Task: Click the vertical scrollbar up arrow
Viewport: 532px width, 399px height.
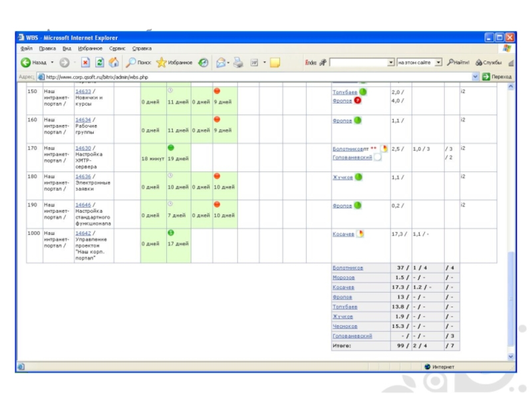Action: coord(511,86)
